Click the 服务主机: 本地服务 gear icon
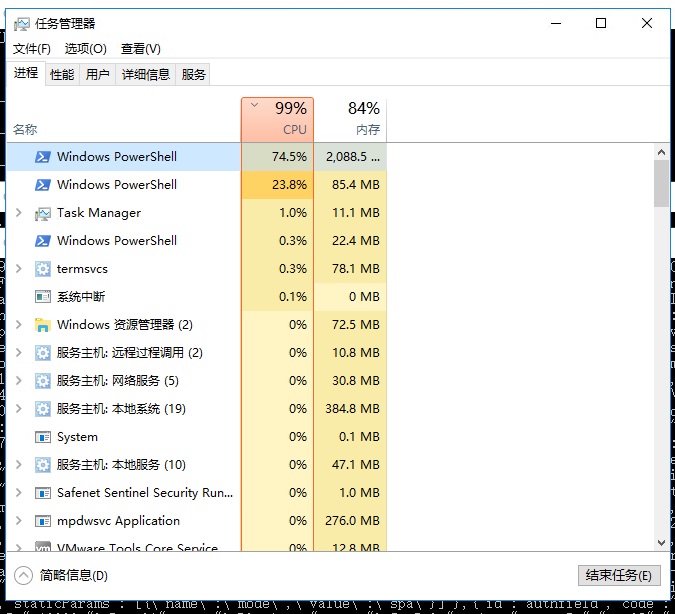This screenshot has height=614, width=675. 42,465
